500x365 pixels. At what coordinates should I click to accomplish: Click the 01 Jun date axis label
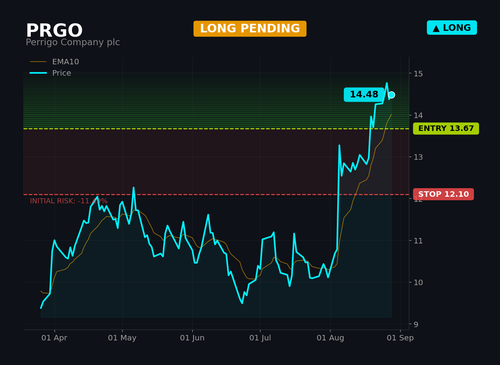[x=192, y=338]
